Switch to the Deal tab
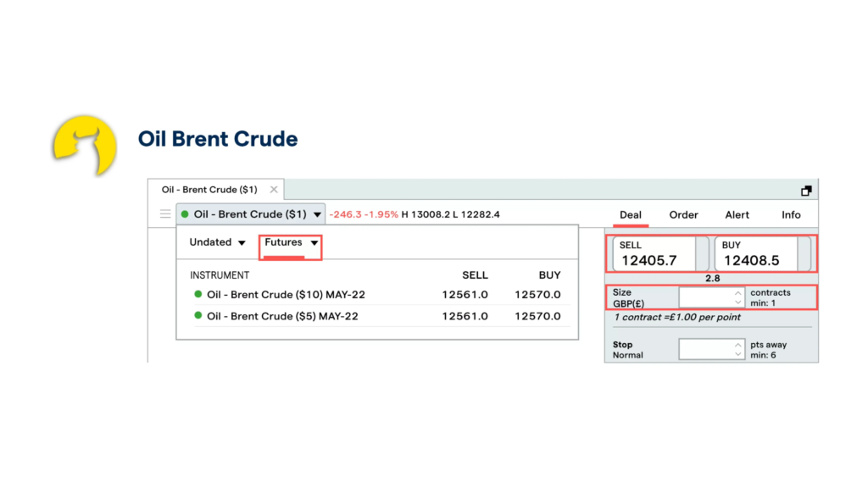 tap(631, 215)
